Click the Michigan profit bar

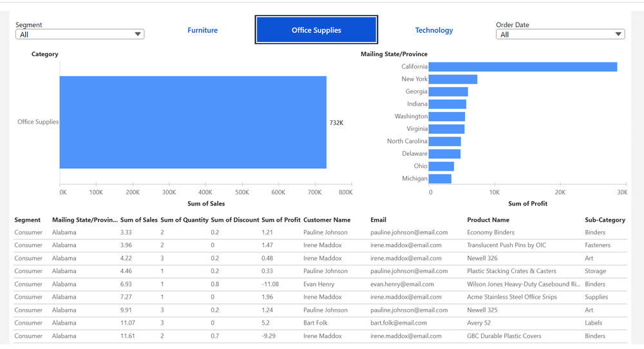point(440,178)
